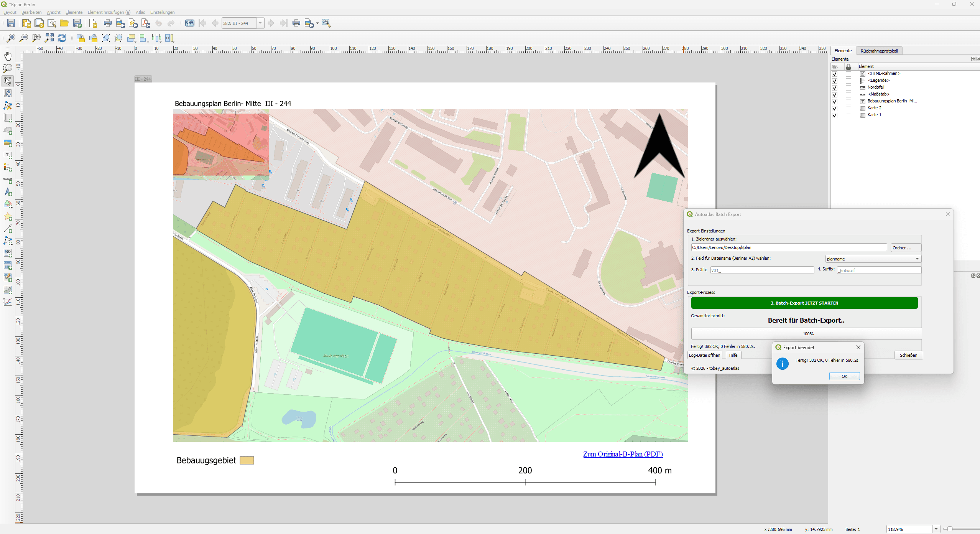The image size is (980, 534).
Task: Click the Schließen button
Action: (x=909, y=355)
